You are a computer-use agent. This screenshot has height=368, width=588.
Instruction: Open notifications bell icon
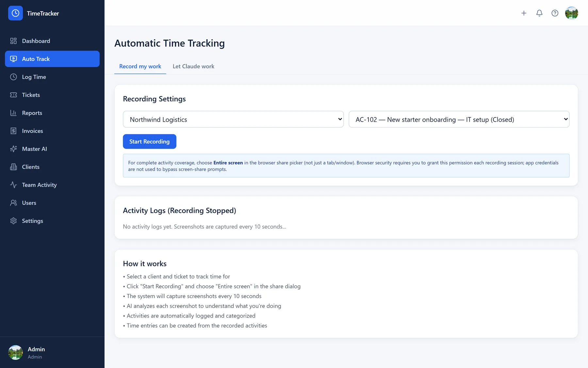[x=539, y=13]
